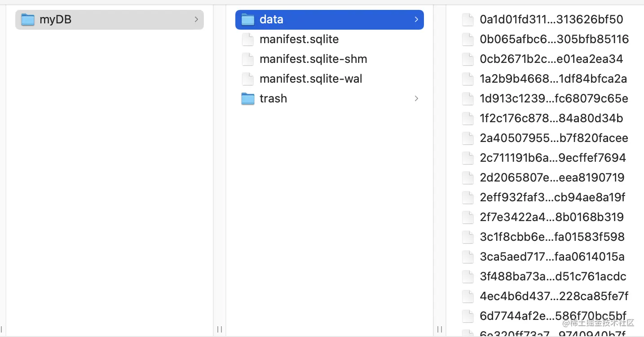The height and width of the screenshot is (337, 644).
Task: Click the second column resize handle
Action: coord(440,329)
